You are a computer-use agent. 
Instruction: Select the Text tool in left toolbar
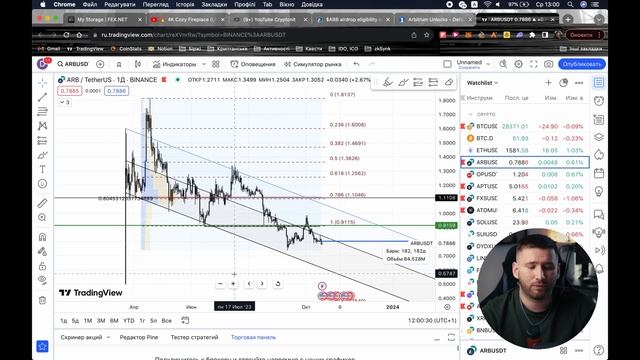pyautogui.click(x=42, y=169)
